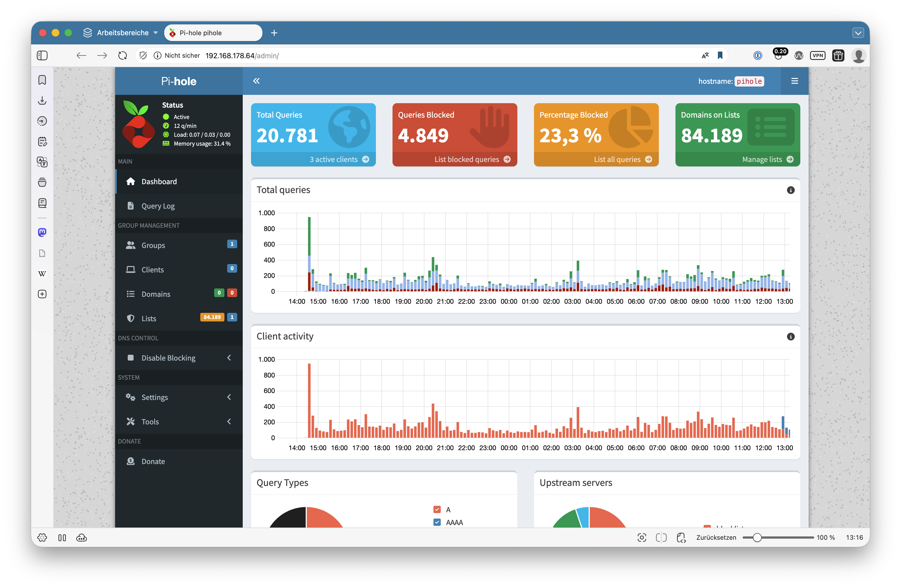Adjust the page zoom slider
Screen dimensions: 901x588
pos(757,537)
